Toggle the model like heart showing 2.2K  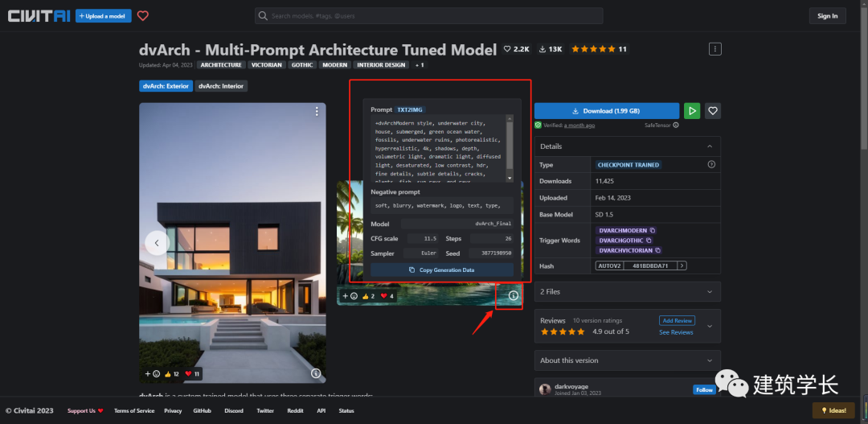[516, 49]
